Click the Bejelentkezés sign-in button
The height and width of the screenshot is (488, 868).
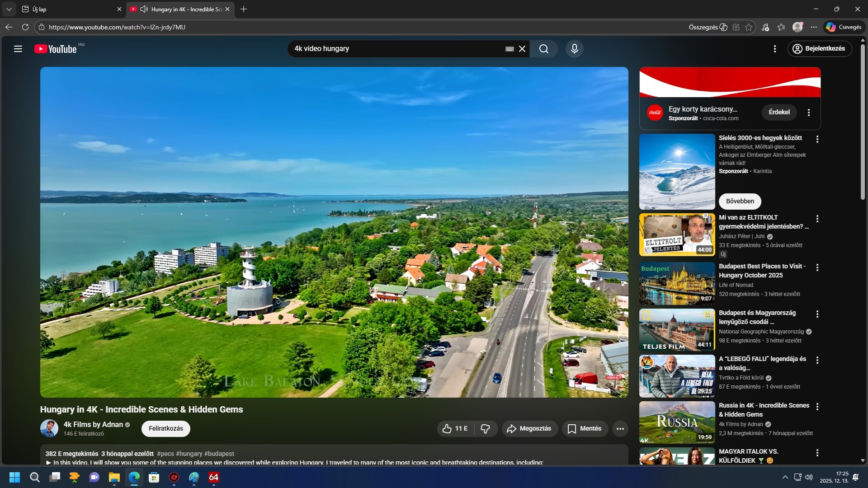pos(819,49)
